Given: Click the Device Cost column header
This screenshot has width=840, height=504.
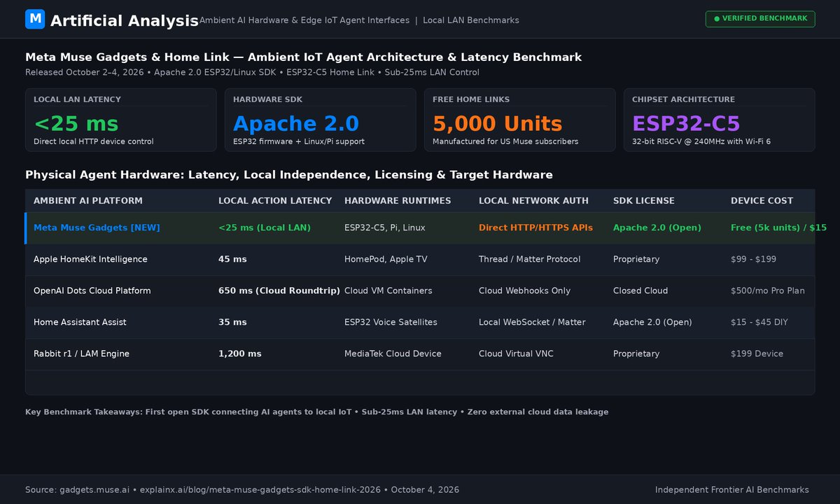Looking at the screenshot, I should point(762,201).
